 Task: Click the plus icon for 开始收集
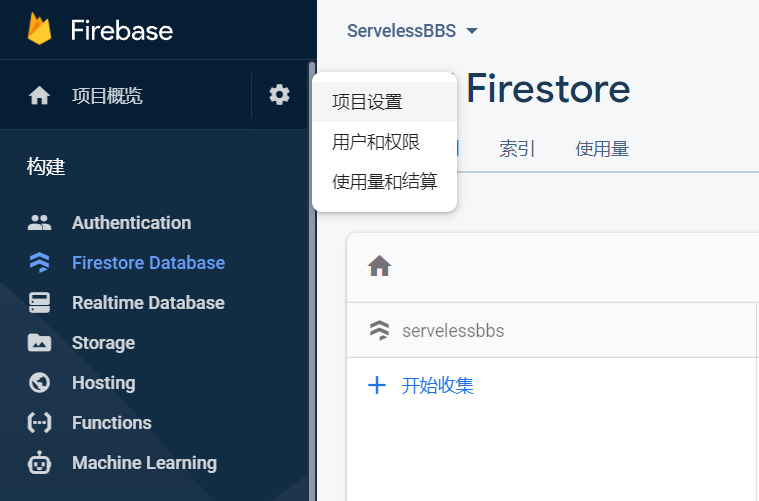tap(377, 385)
